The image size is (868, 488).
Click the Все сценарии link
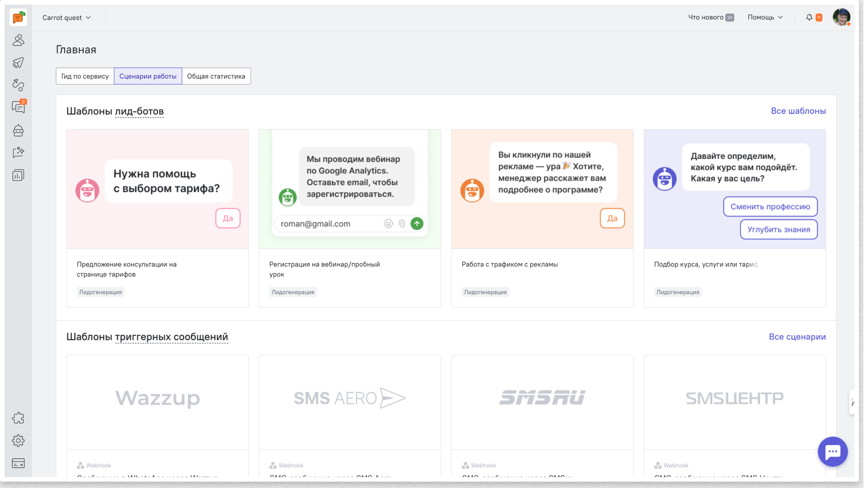click(x=797, y=337)
